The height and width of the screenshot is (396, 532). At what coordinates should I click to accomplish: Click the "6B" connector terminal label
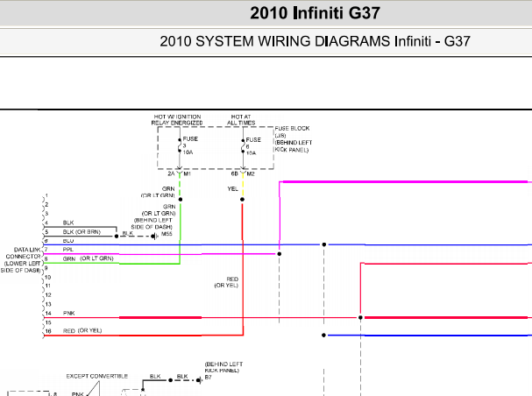point(234,173)
